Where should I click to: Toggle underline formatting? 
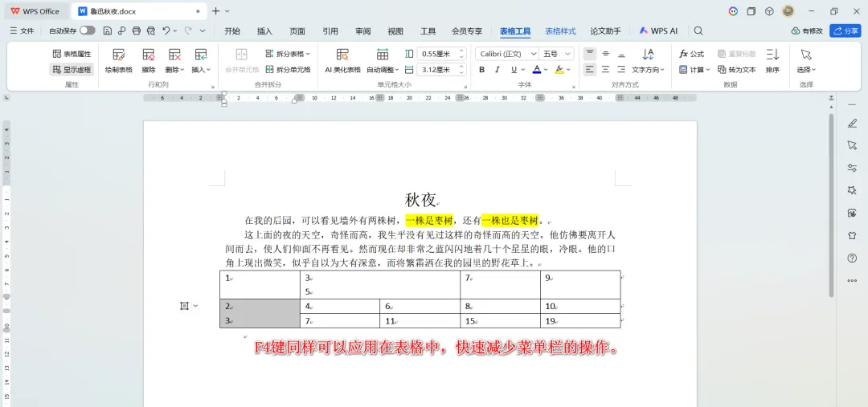click(514, 70)
